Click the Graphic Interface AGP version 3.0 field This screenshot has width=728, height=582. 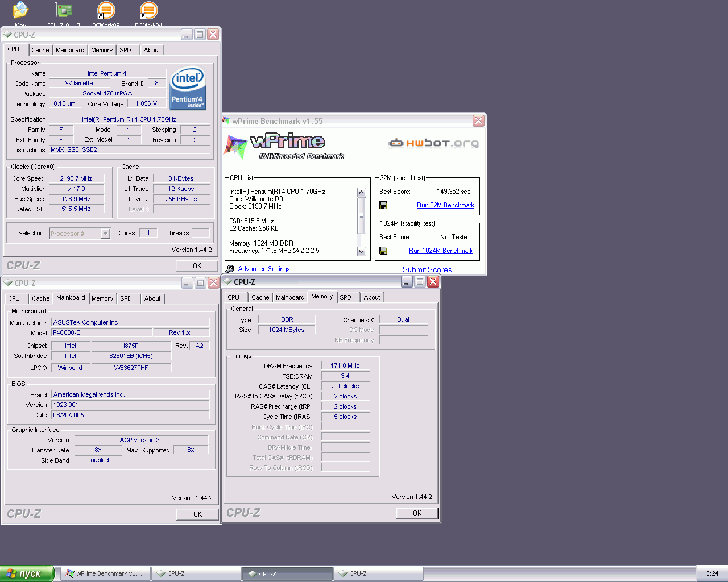coord(142,440)
